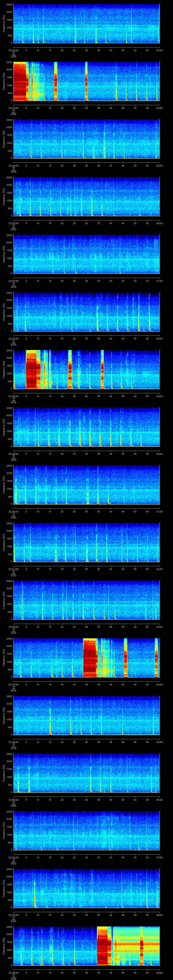Image resolution: width=173 pixels, height=980 pixels.
Task: Select the spectrogram panel starting at 22:30:00
Action: tap(87, 485)
